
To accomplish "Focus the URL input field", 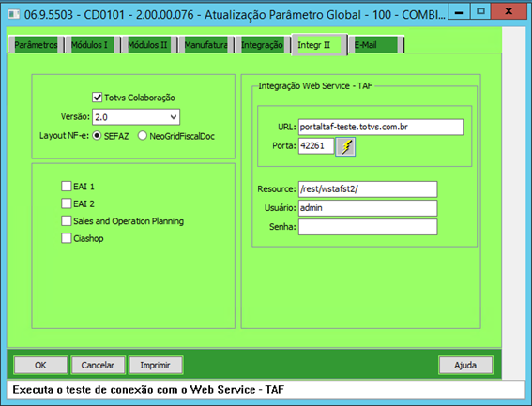I will pos(381,127).
